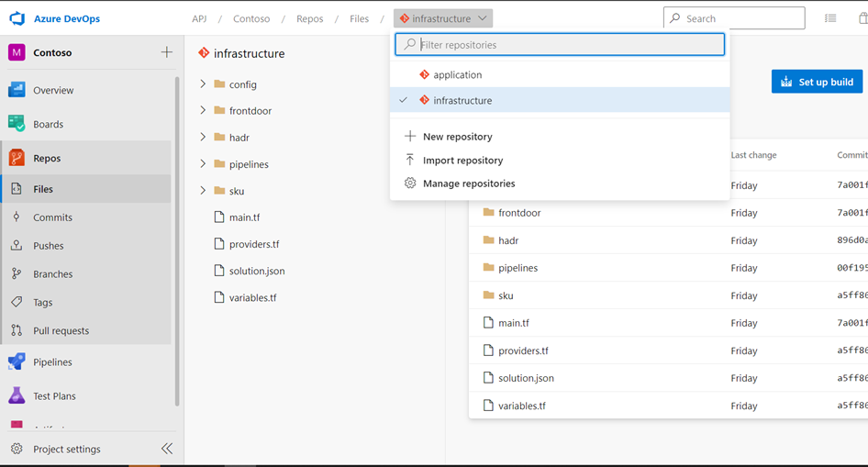This screenshot has width=868, height=467.
Task: Expand the frontdoor folder chevron
Action: (x=203, y=111)
